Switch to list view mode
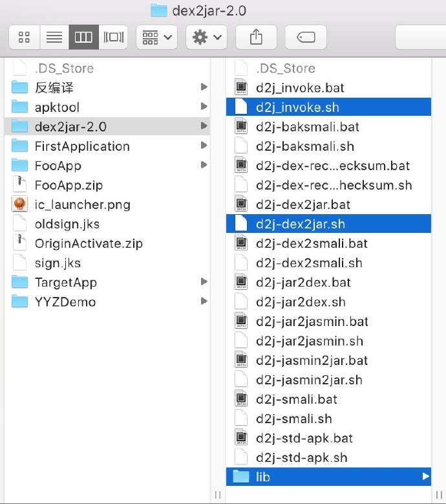 [54, 38]
